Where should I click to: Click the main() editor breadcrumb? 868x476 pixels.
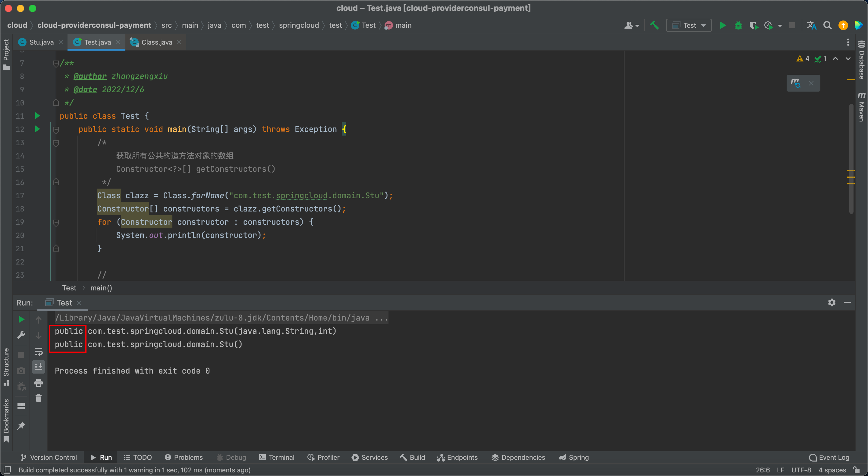coord(101,288)
